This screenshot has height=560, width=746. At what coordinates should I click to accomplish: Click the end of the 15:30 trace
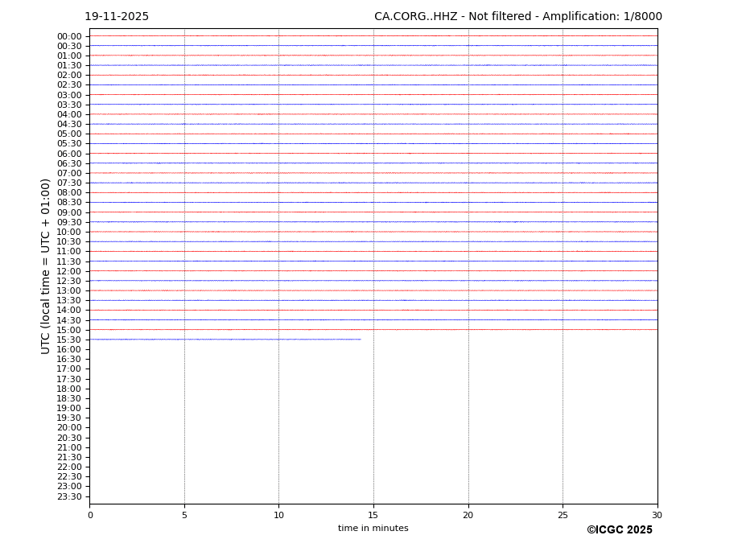(361, 340)
